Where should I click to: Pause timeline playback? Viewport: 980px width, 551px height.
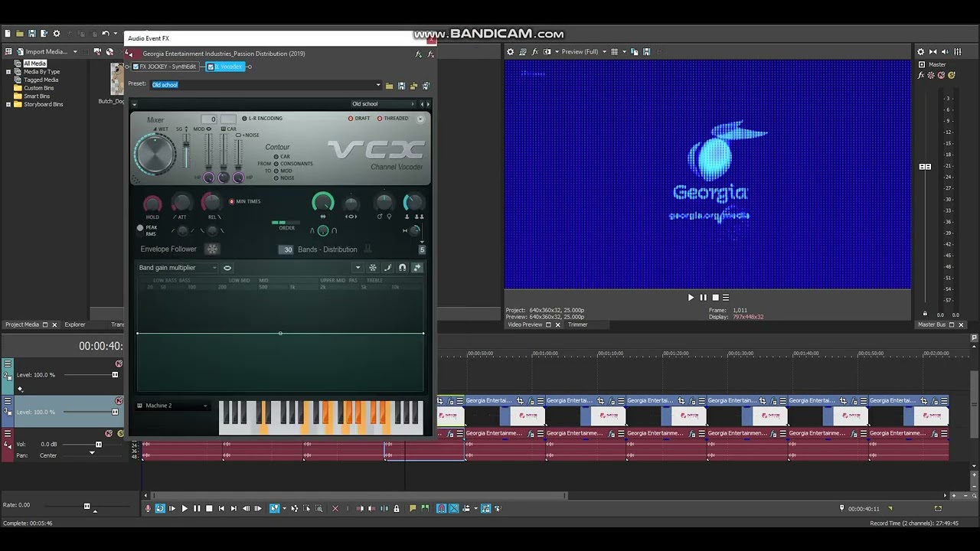[x=197, y=508]
